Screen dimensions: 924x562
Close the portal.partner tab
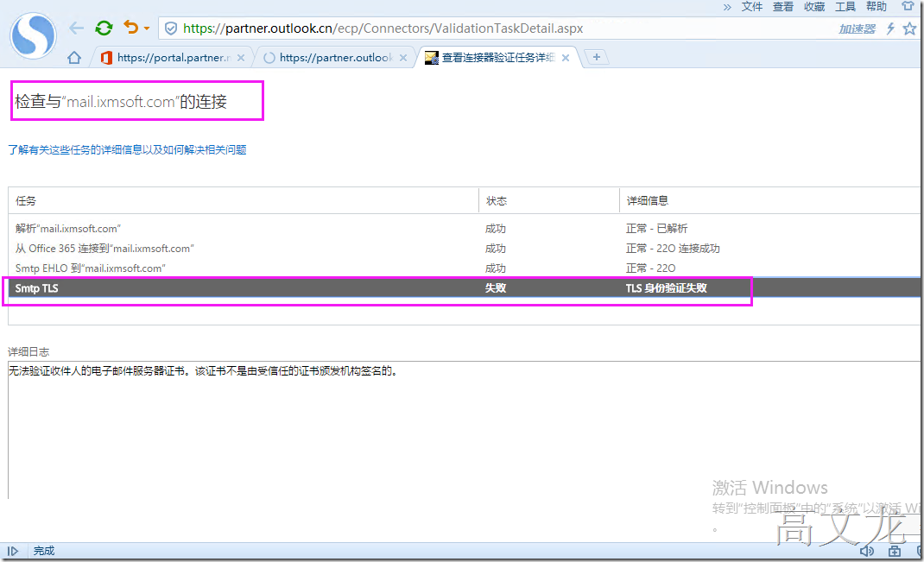click(x=241, y=58)
